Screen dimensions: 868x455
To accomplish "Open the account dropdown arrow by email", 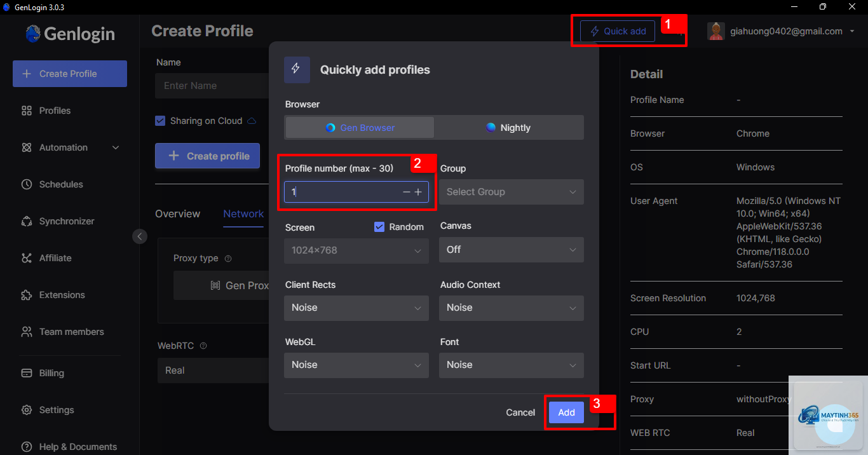I will (x=851, y=32).
